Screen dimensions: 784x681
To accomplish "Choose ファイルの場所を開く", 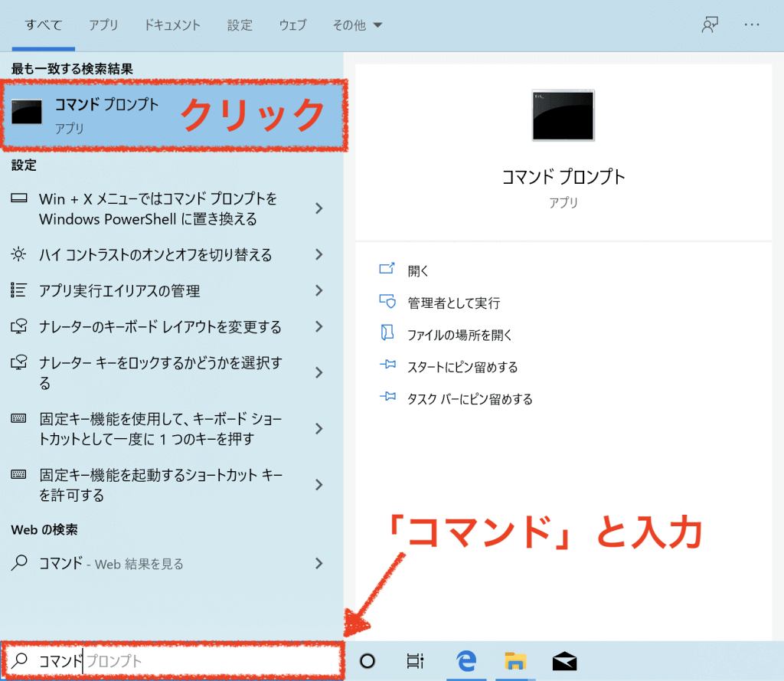I will pyautogui.click(x=459, y=336).
